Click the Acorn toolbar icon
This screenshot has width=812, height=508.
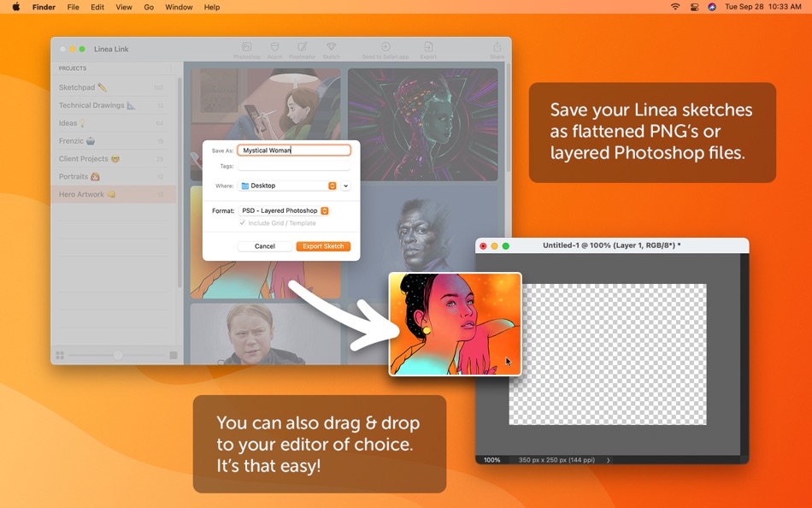[274, 50]
